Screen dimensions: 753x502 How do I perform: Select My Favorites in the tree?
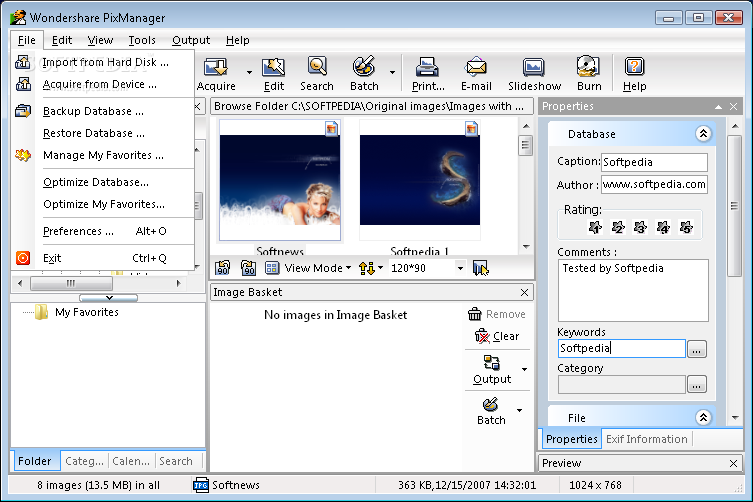coord(86,312)
